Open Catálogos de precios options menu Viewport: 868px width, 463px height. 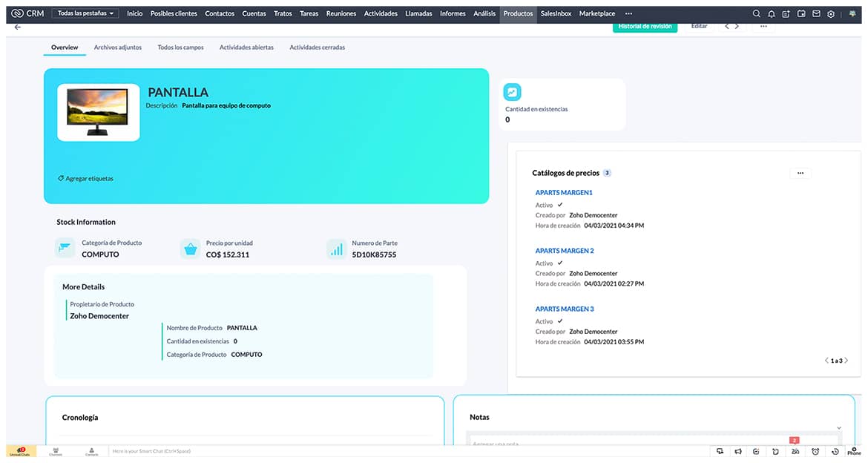(x=800, y=173)
